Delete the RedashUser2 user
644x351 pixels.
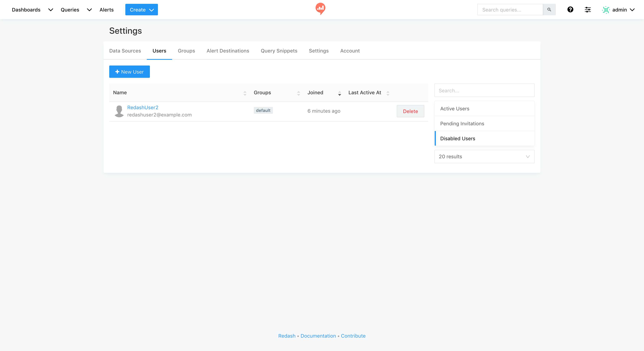(410, 111)
